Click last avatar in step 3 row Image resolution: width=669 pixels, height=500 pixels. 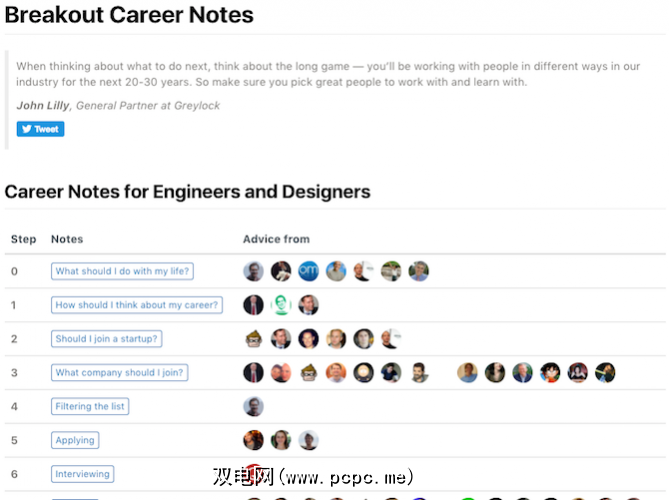605,373
